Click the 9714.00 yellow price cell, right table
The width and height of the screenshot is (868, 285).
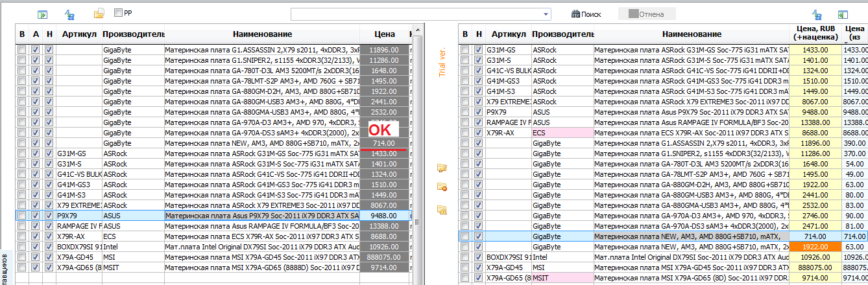pyautogui.click(x=815, y=278)
